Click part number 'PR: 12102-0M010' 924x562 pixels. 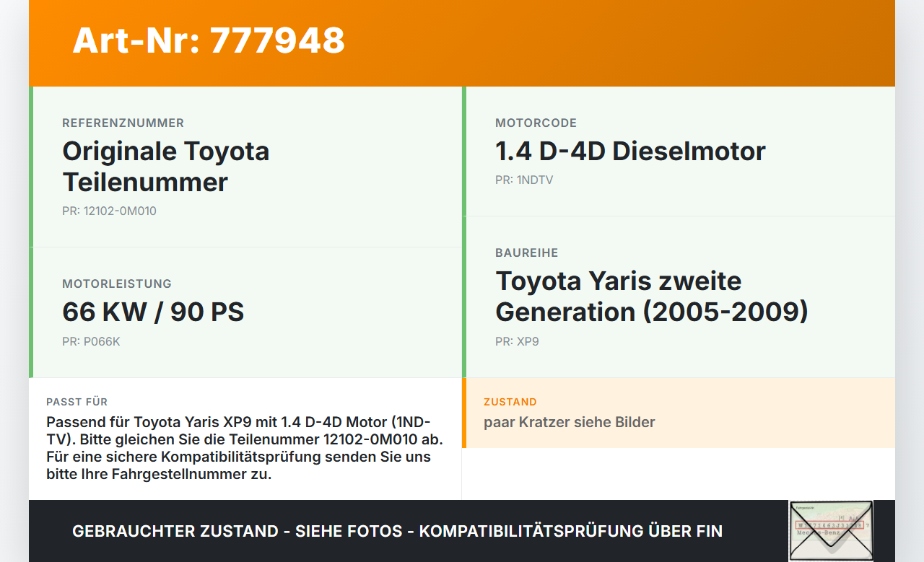(109, 211)
